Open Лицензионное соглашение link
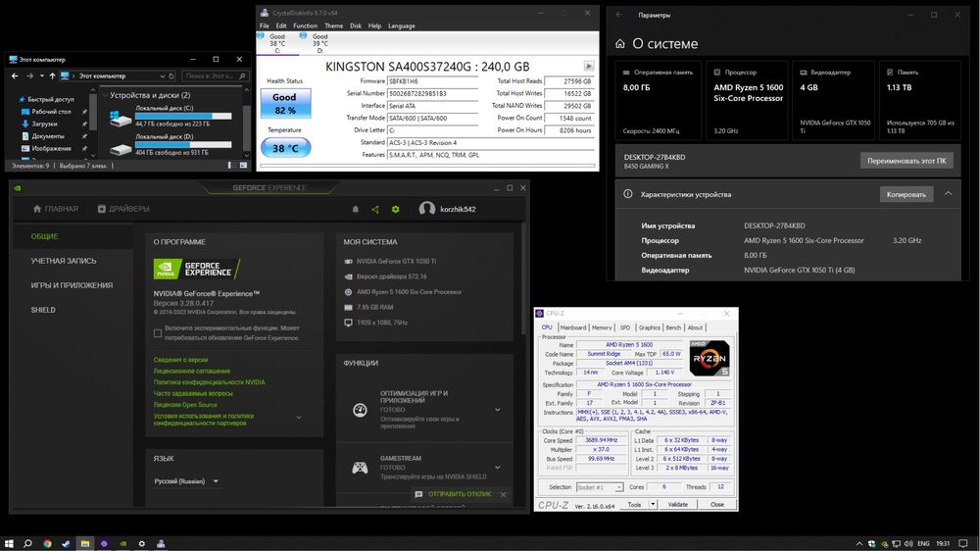Screen dimensions: 980x551 [x=192, y=371]
